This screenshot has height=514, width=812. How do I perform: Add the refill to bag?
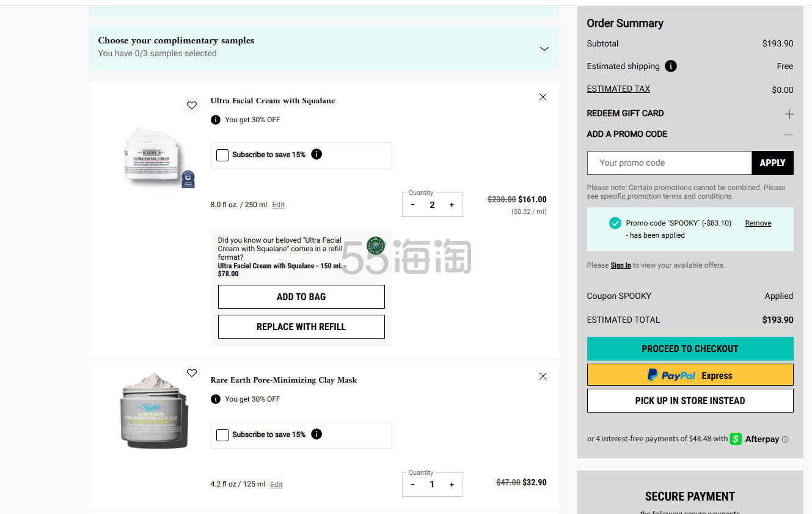pyautogui.click(x=301, y=296)
